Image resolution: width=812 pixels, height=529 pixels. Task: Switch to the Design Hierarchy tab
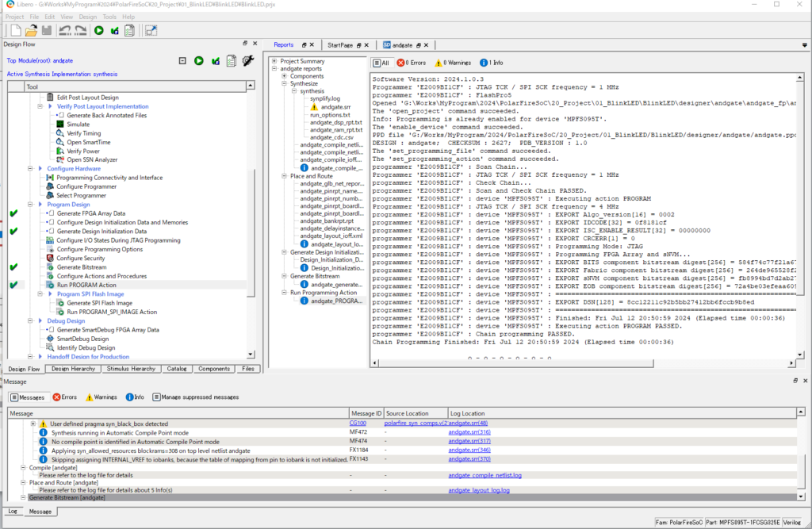73,369
